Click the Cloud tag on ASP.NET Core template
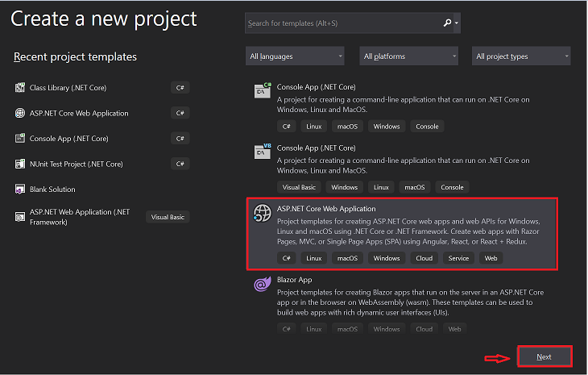 (x=424, y=258)
